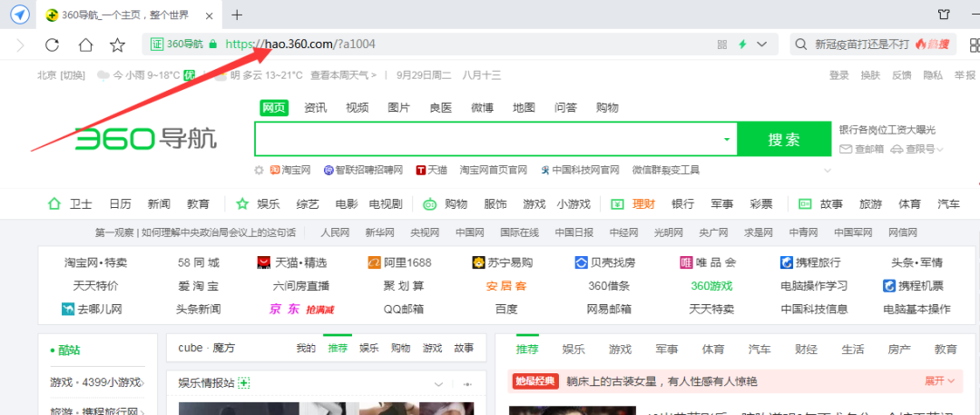Open search settings gear icon

tap(260, 170)
